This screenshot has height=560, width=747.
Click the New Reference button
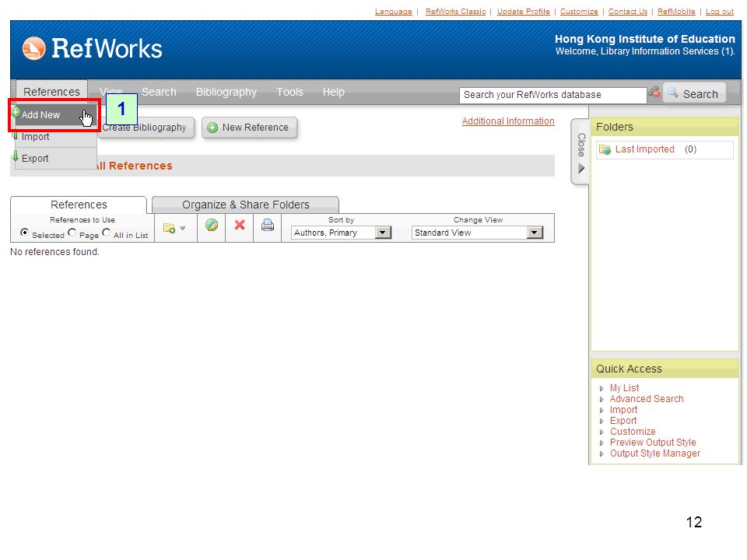[x=250, y=128]
